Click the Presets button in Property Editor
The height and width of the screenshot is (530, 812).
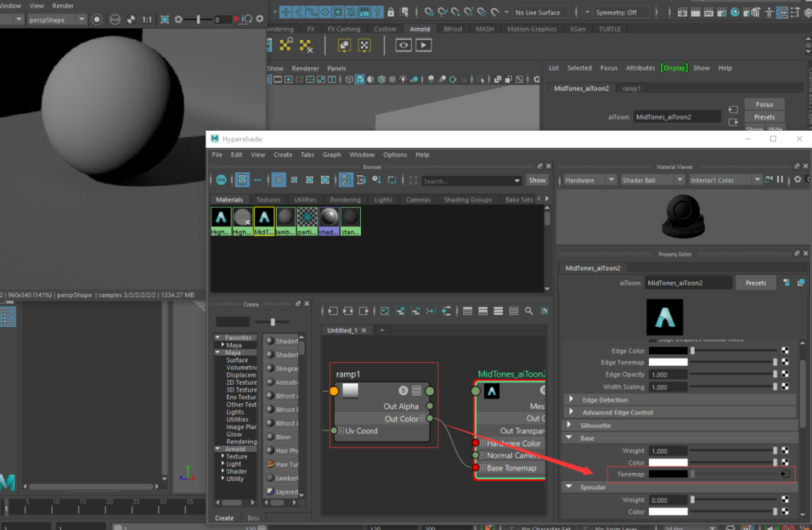[756, 283]
